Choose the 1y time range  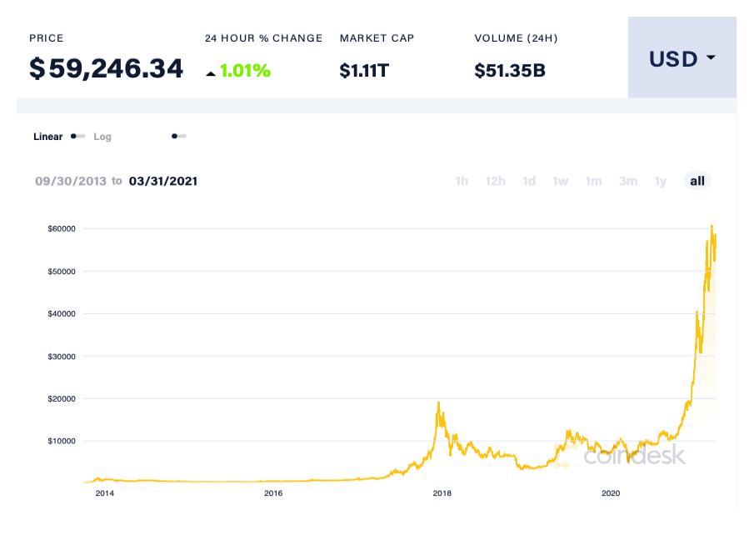tap(661, 181)
